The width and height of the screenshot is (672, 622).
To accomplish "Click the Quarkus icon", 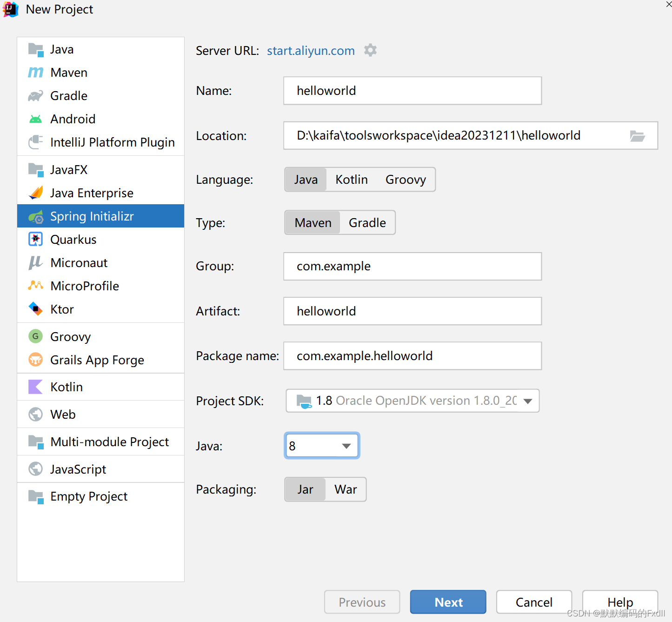I will click(x=36, y=239).
